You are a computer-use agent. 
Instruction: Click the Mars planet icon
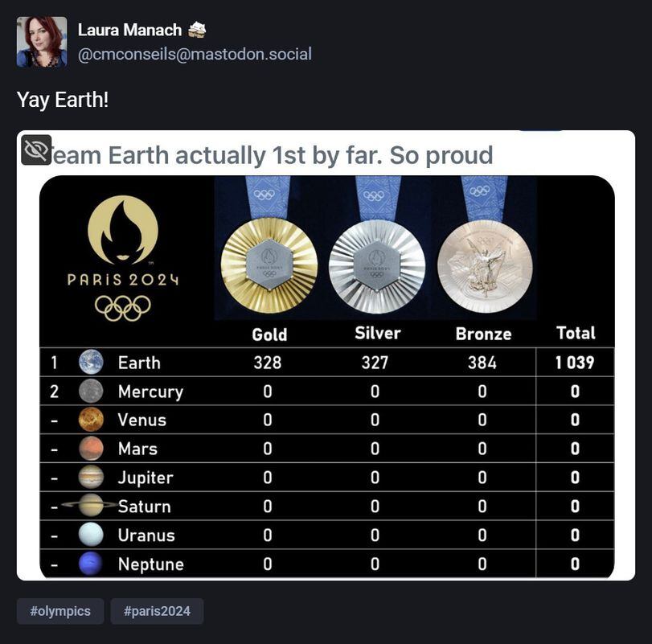point(91,448)
